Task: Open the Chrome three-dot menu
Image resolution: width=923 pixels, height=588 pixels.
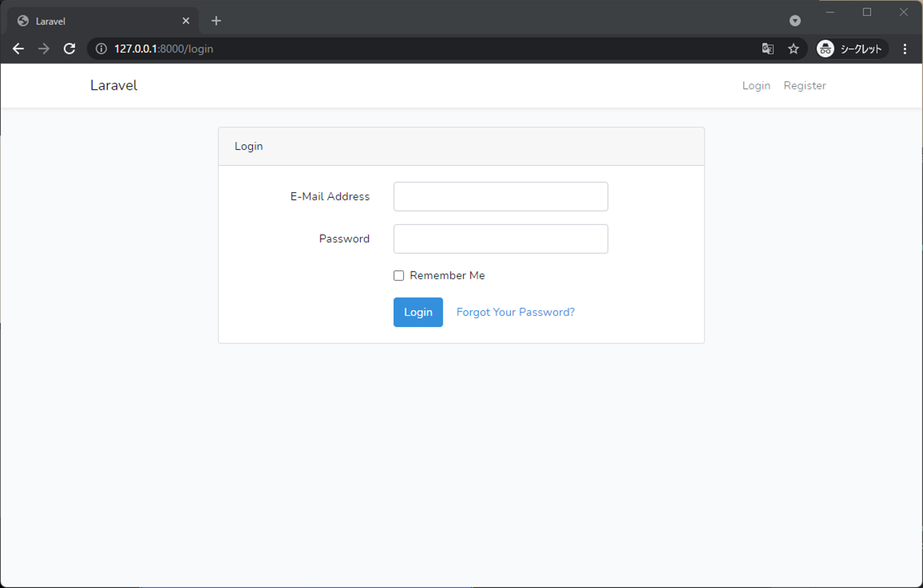Action: 905,49
